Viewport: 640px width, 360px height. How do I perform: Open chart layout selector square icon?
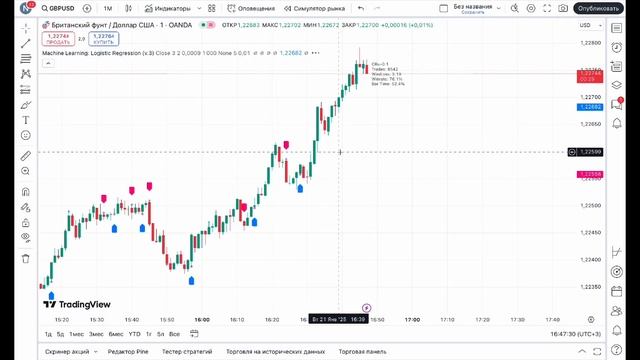[x=443, y=8]
